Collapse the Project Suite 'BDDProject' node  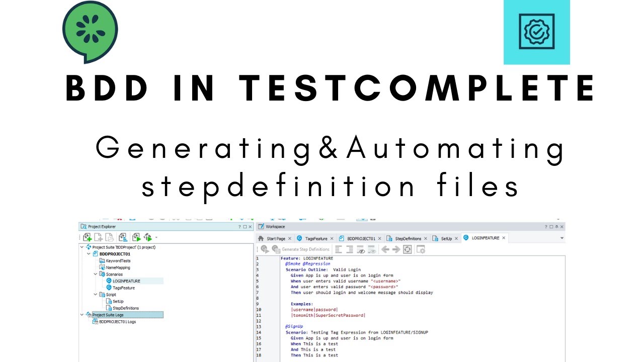[82, 247]
